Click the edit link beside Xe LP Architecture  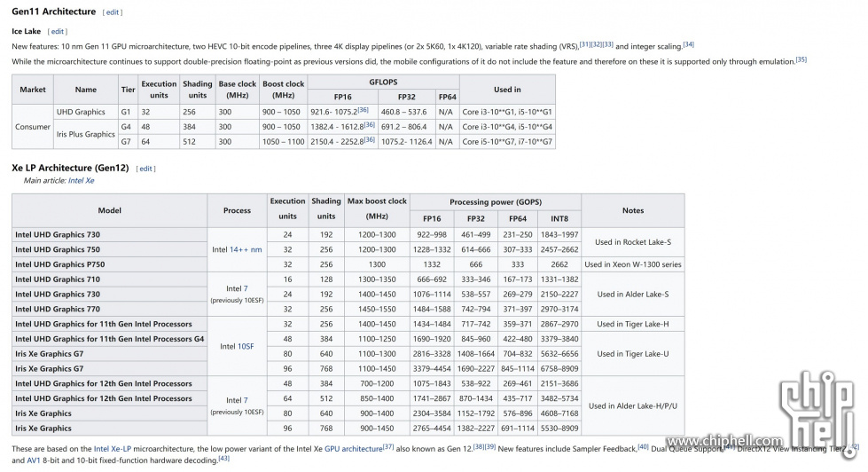pos(145,169)
